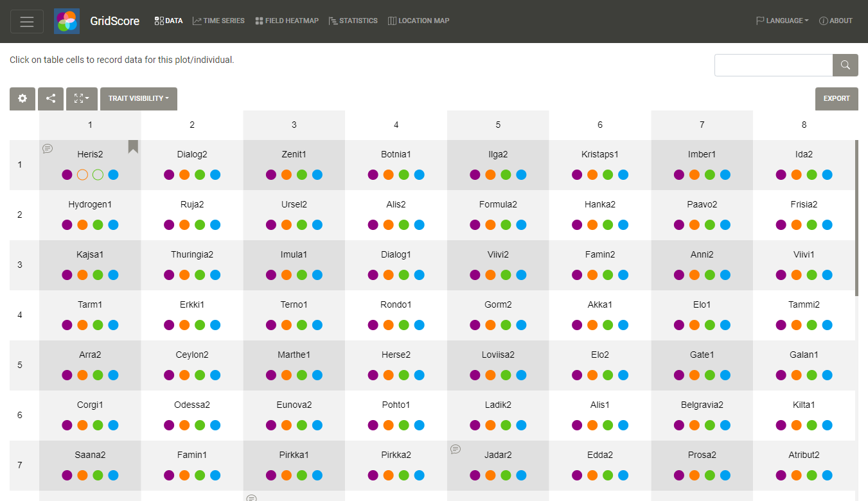868x501 pixels.
Task: Focus the search input field
Action: [774, 65]
